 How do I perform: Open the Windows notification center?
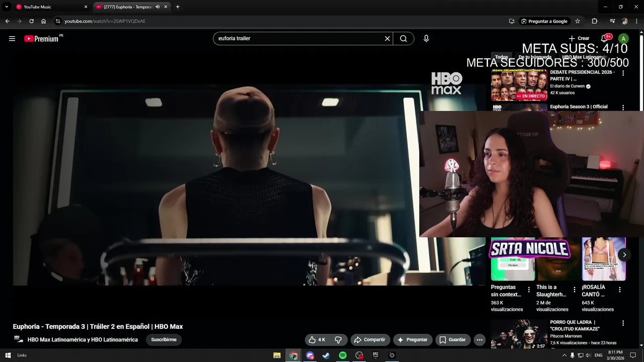pyautogui.click(x=633, y=355)
